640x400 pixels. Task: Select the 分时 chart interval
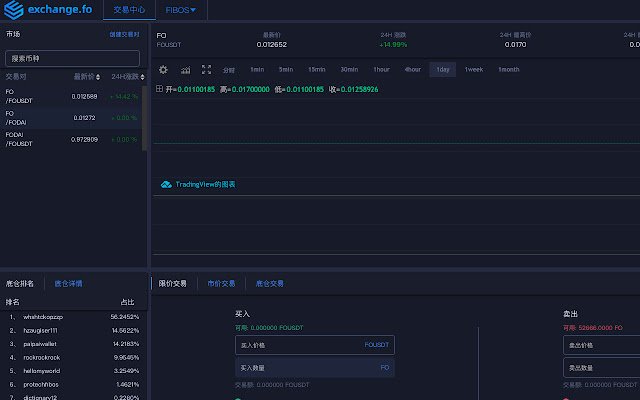coord(229,70)
